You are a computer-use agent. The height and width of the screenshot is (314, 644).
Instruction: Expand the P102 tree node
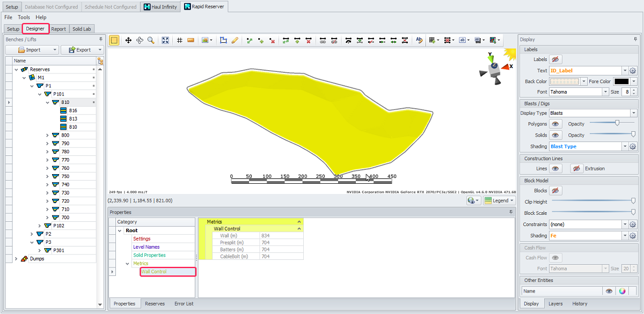(x=40, y=226)
